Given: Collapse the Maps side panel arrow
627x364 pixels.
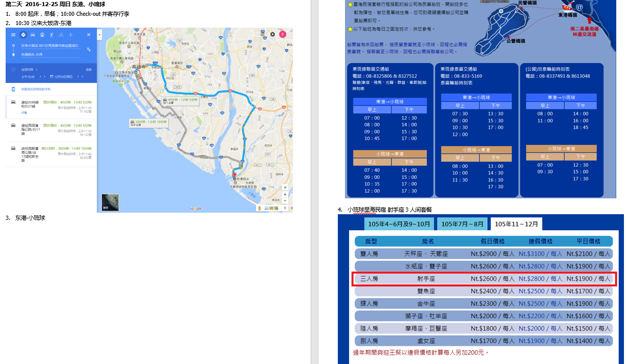Looking at the screenshot, I should pos(99,35).
